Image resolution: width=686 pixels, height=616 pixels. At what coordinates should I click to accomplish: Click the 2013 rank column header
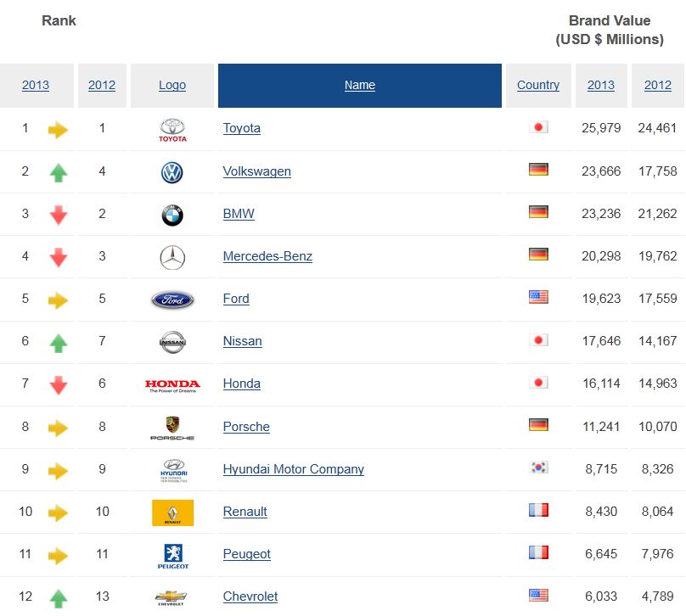pos(35,85)
